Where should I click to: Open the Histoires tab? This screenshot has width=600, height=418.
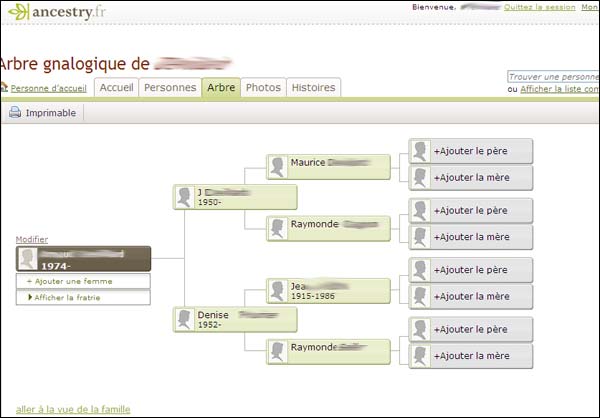point(313,88)
